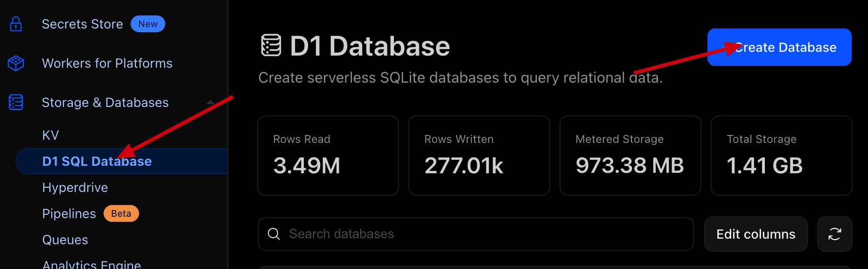The image size is (868, 269).
Task: Open Hyperdrive from the sidebar
Action: click(75, 187)
